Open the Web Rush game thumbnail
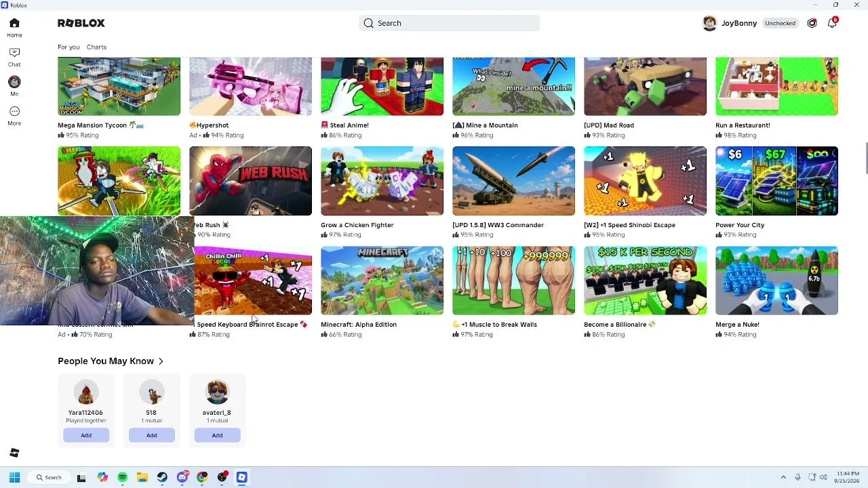 point(251,181)
